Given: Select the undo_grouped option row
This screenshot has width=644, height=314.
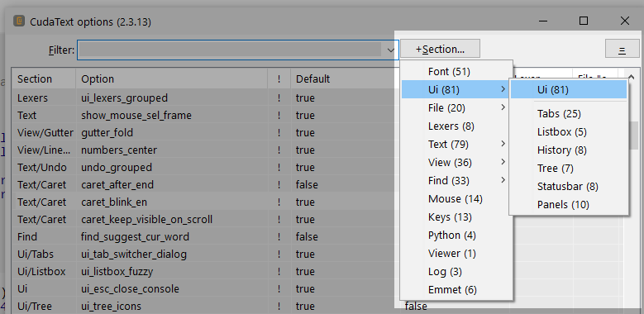Looking at the screenshot, I should [x=205, y=167].
